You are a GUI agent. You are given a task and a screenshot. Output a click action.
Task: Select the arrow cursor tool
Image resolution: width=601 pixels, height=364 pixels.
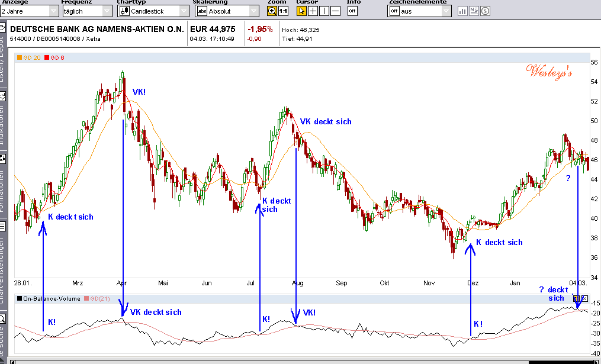pos(302,10)
